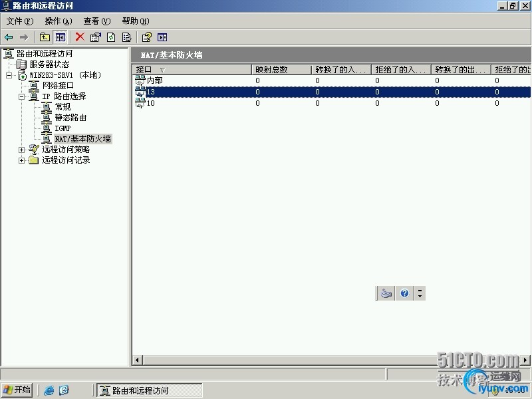This screenshot has width=532, height=399.
Task: Click the Help toolbar icon
Action: pos(146,37)
